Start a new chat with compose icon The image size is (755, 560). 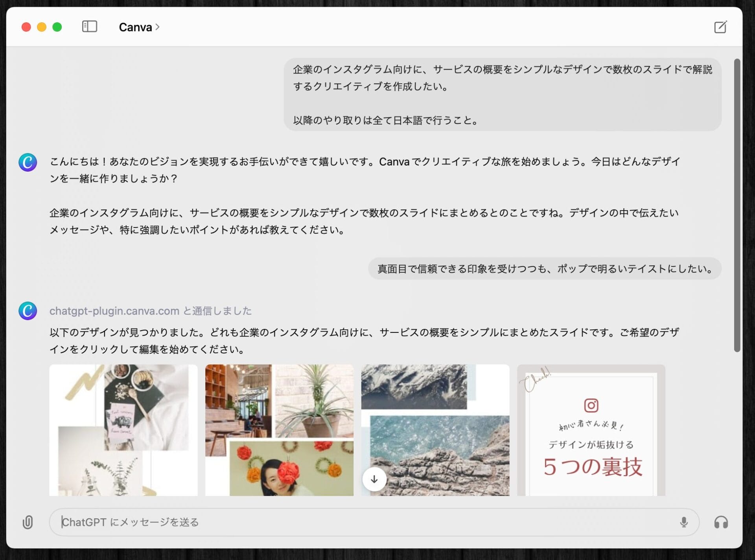720,27
